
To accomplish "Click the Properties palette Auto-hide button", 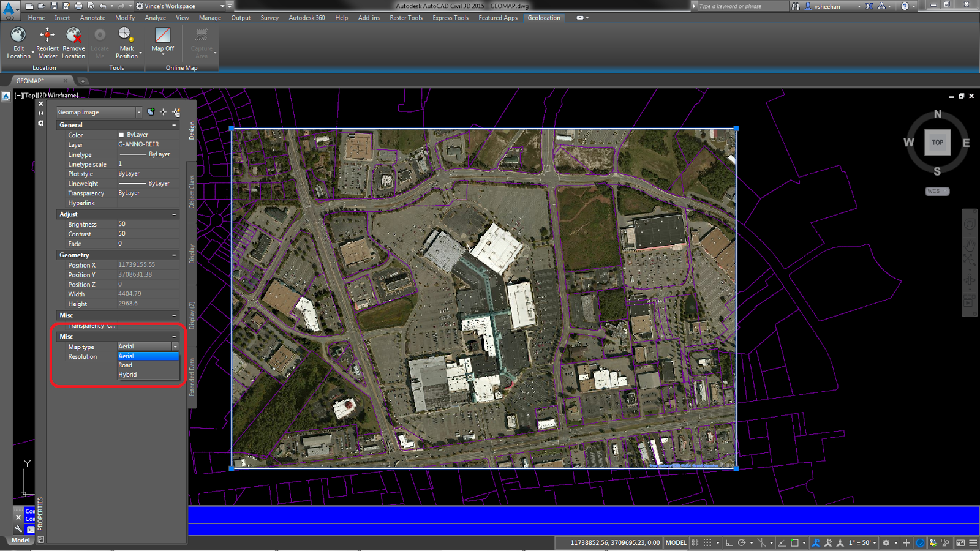I will [x=40, y=113].
